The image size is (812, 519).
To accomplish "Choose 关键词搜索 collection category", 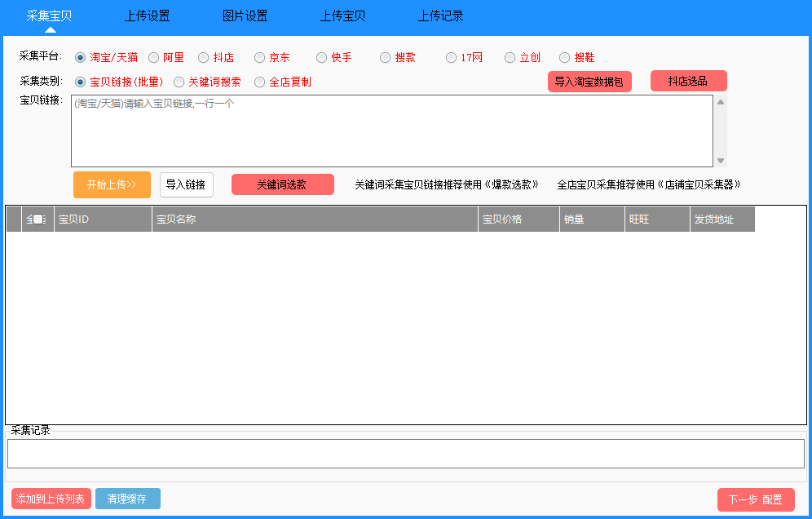I will (179, 82).
